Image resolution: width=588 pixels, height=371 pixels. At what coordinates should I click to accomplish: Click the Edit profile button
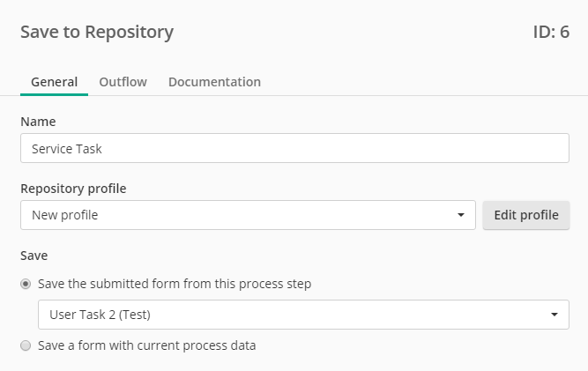tap(526, 215)
